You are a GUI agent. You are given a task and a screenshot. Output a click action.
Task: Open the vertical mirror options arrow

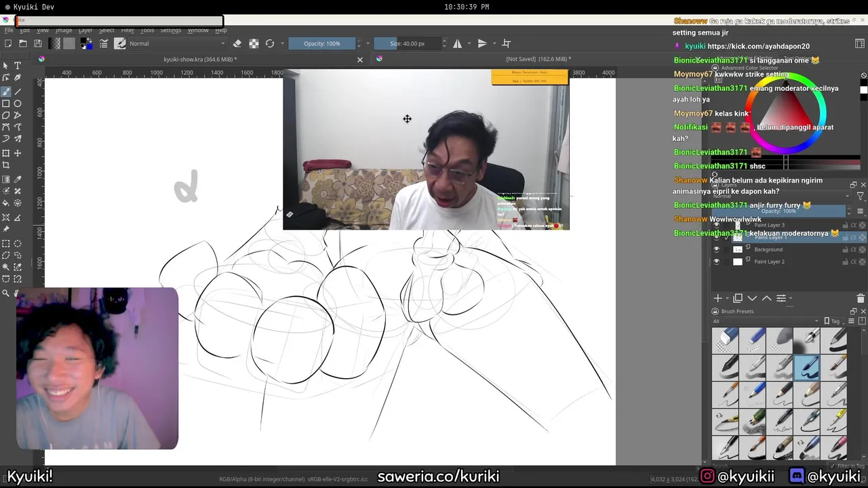point(494,43)
